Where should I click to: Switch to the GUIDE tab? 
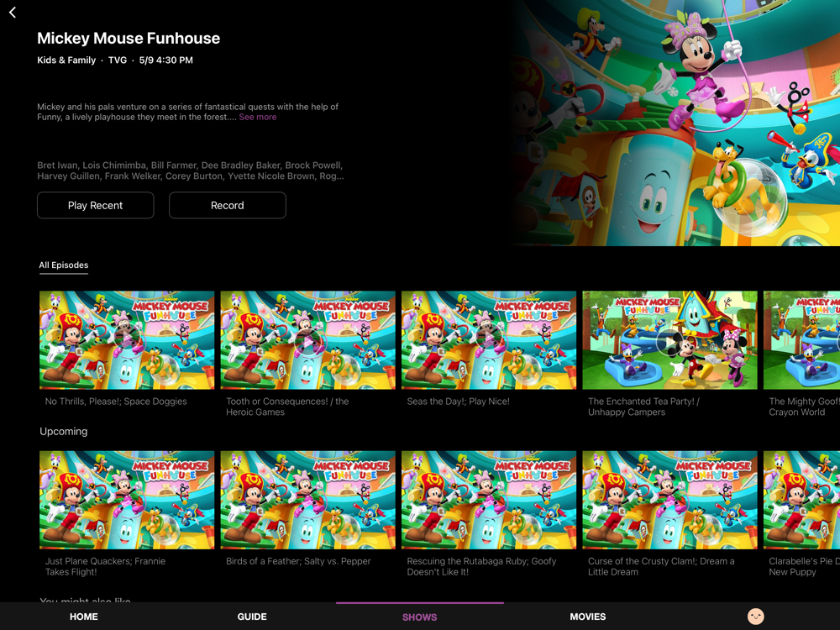pyautogui.click(x=252, y=617)
